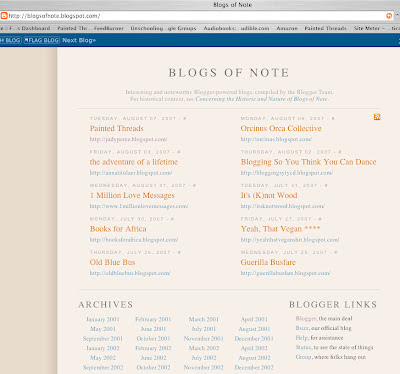Click the Next Blog link in navbar
The height and width of the screenshot is (374, 400).
pos(79,40)
